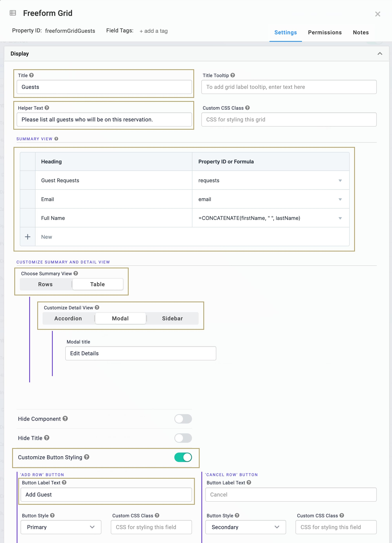Toggle the Hide Title switch
The image size is (392, 543).
[183, 438]
